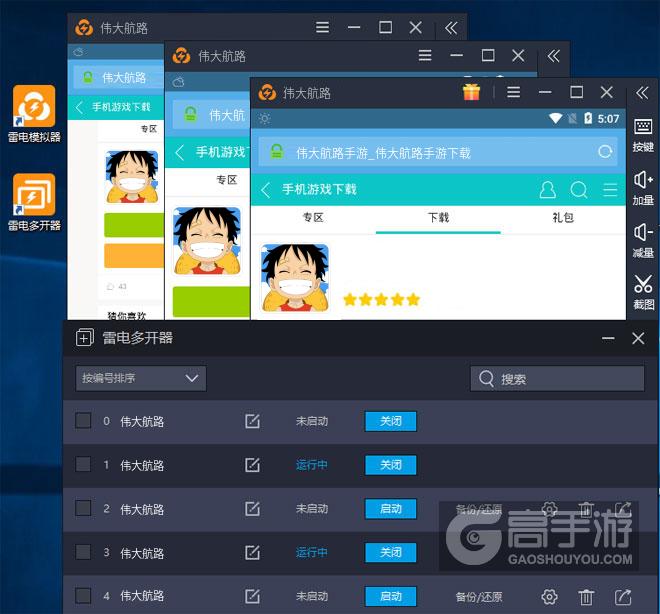Check the box for instance 1
The width and height of the screenshot is (660, 614).
(83, 464)
